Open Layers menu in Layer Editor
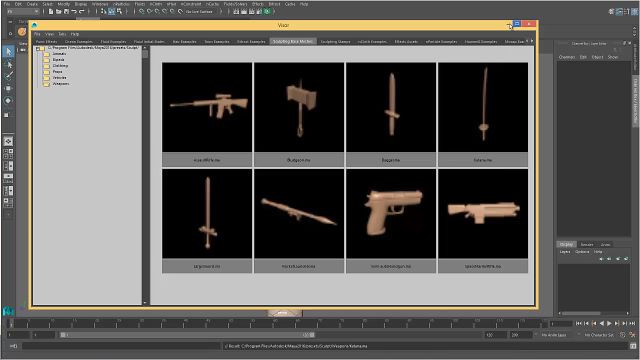This screenshot has width=640, height=360. [x=565, y=252]
